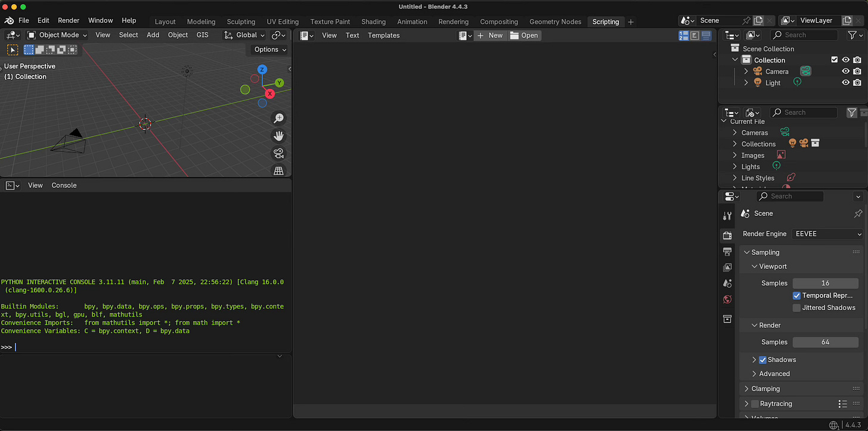Choose the Extend selection mode icon
The width and height of the screenshot is (868, 431).
(39, 50)
